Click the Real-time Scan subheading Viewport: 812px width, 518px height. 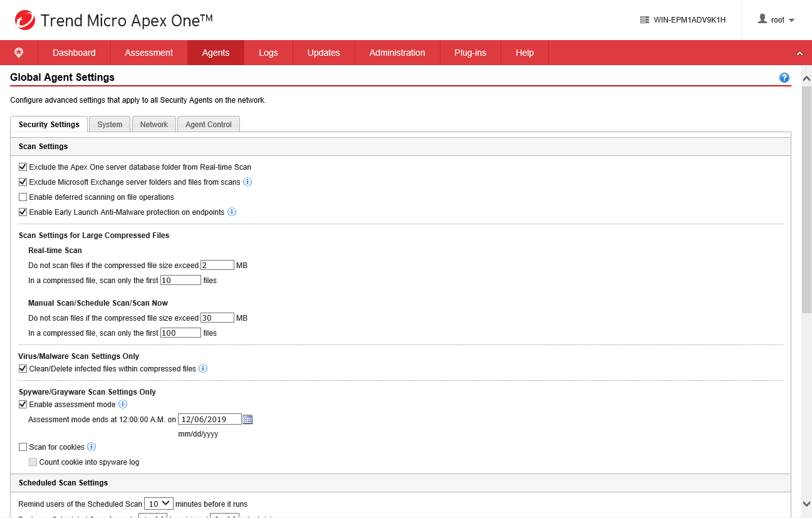[55, 251]
